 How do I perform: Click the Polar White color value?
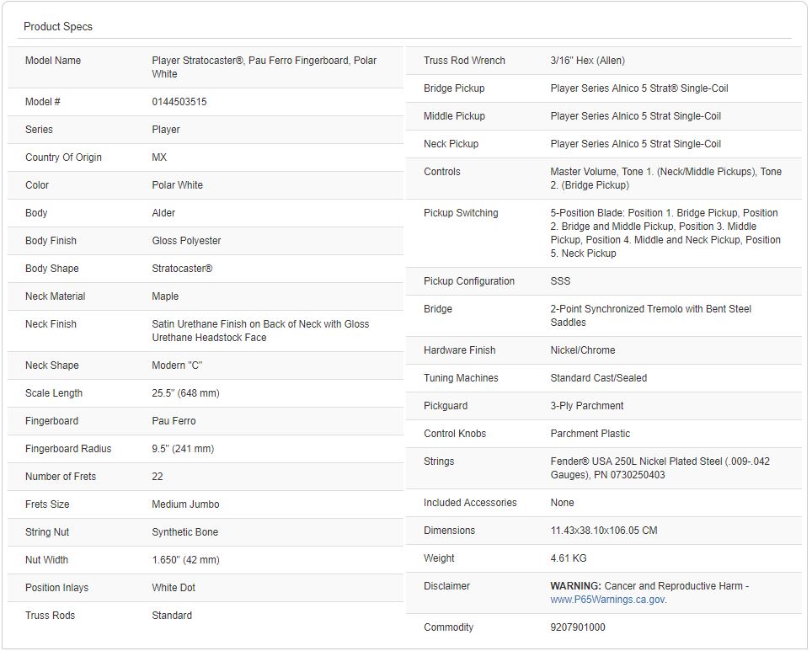[178, 185]
